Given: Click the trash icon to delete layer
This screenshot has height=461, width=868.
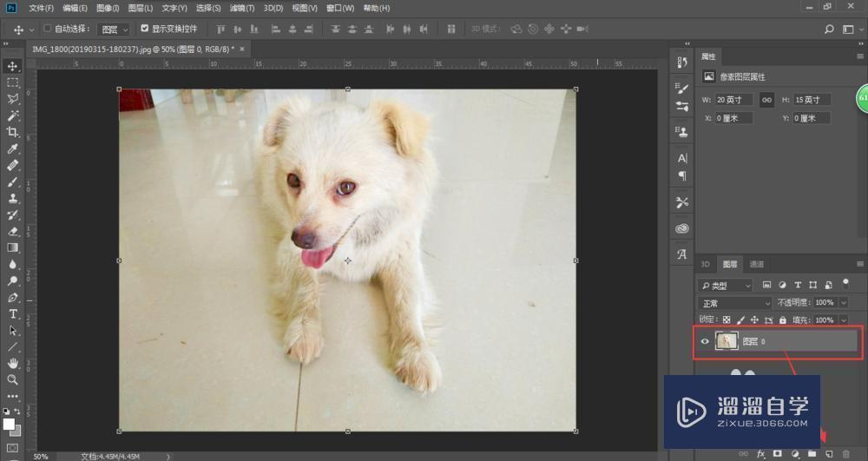Looking at the screenshot, I should coord(846,454).
